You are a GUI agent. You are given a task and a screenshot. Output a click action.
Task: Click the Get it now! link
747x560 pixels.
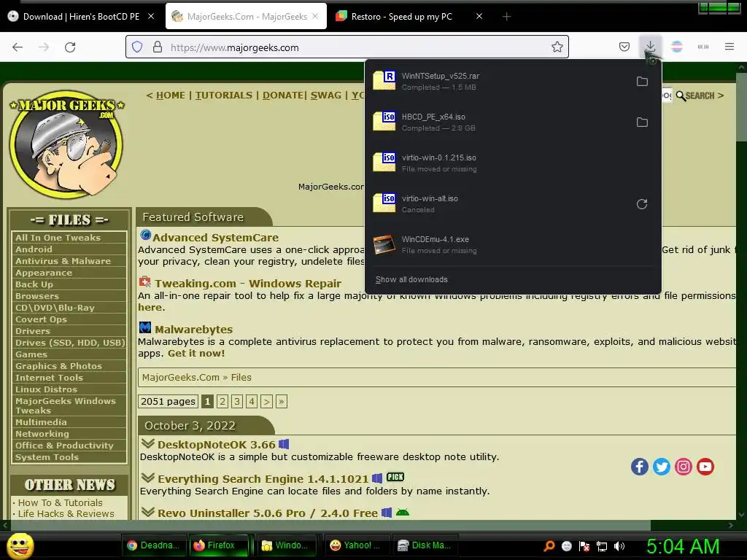point(196,354)
